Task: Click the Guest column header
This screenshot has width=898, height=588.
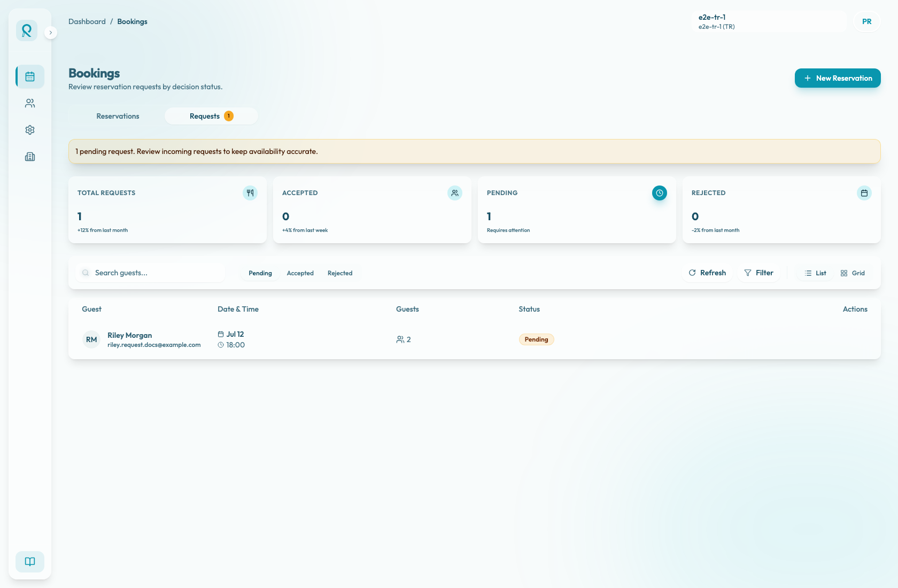Action: (91, 309)
